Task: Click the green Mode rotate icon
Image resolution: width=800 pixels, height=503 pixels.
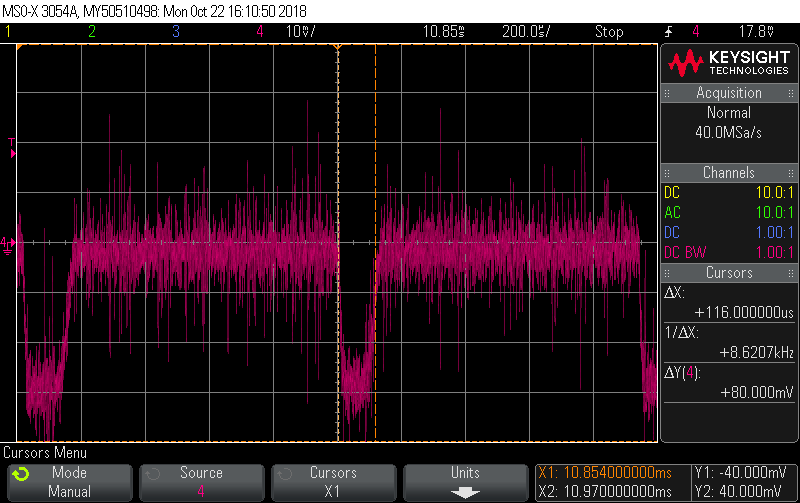Action: (21, 474)
